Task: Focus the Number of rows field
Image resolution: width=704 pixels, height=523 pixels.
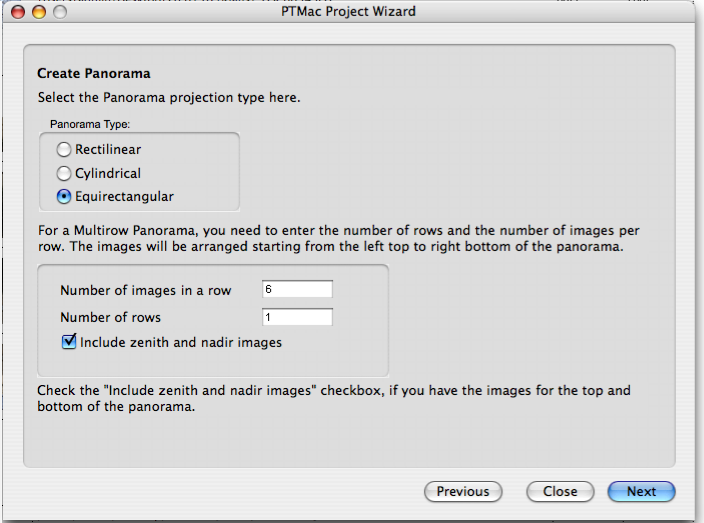Action: point(296,317)
